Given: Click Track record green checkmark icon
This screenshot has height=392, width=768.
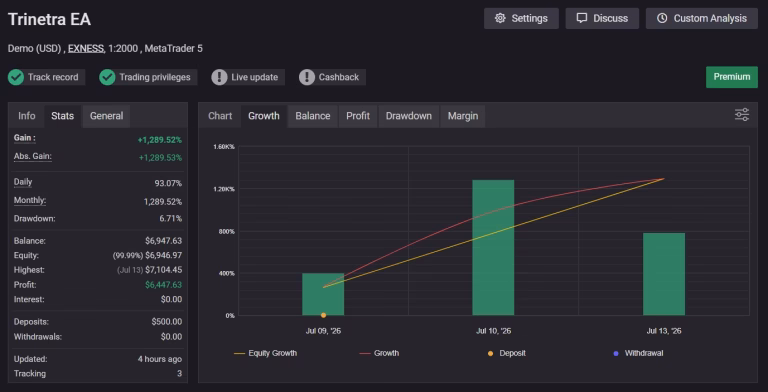Looking at the screenshot, I should point(16,77).
